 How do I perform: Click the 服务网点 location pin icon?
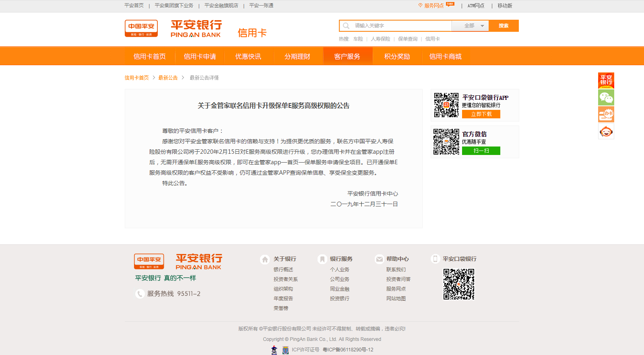tap(420, 6)
